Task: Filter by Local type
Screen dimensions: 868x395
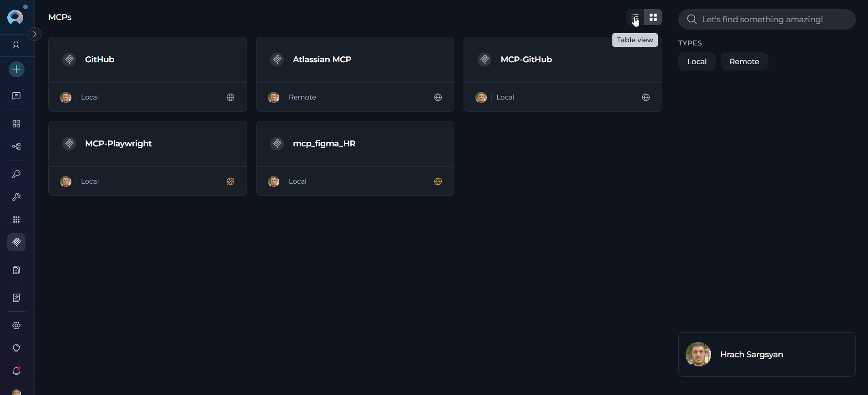Action: click(697, 61)
